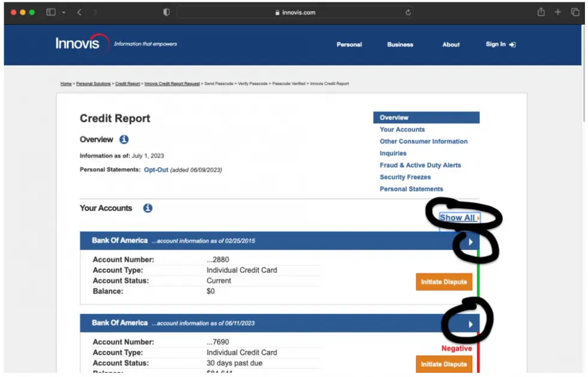The image size is (588, 377).
Task: Open the Share icon in Safari
Action: pos(541,12)
